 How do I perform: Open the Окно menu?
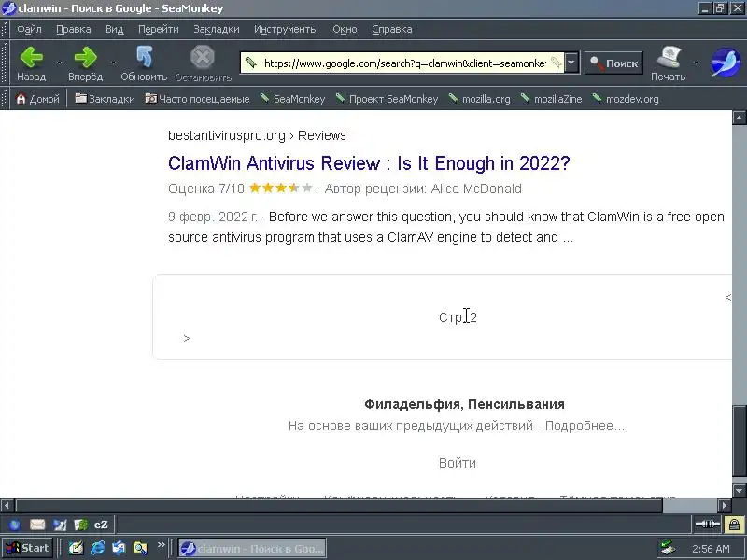(345, 29)
